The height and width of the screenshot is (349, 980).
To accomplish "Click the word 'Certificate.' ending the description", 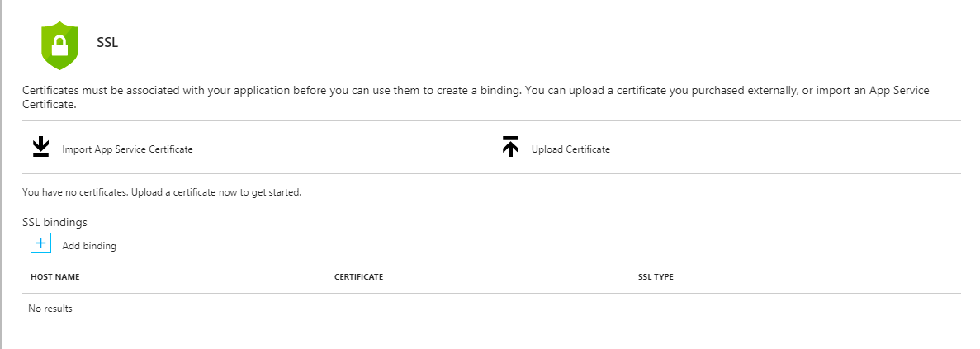I will pos(49,105).
